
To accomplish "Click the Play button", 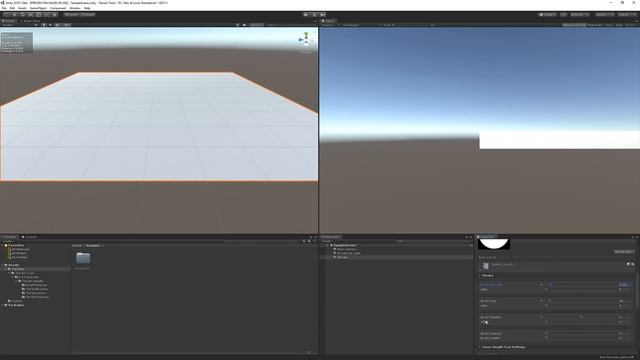I will (306, 14).
